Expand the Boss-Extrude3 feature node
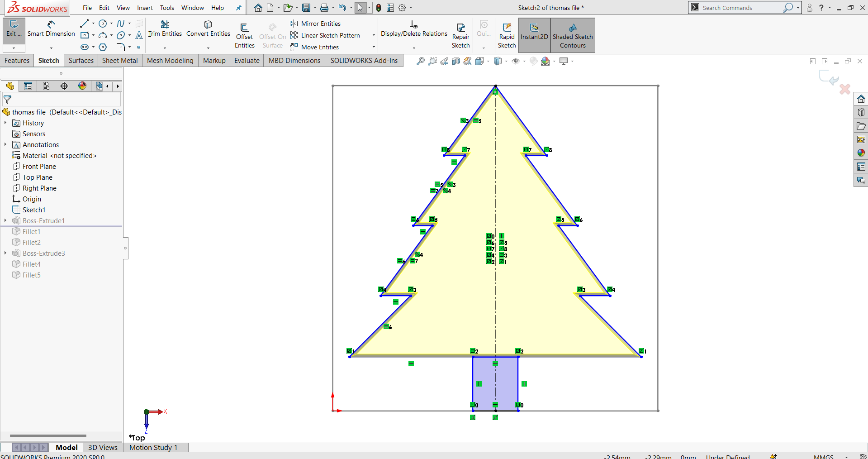Image resolution: width=868 pixels, height=459 pixels. point(5,253)
